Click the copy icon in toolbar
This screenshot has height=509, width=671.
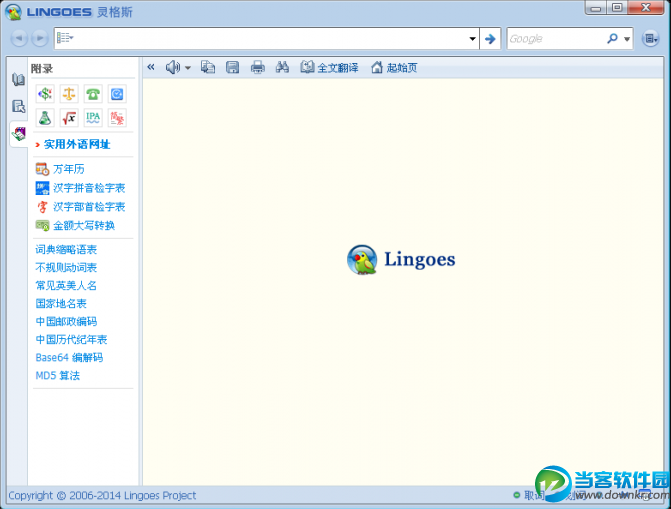point(208,67)
